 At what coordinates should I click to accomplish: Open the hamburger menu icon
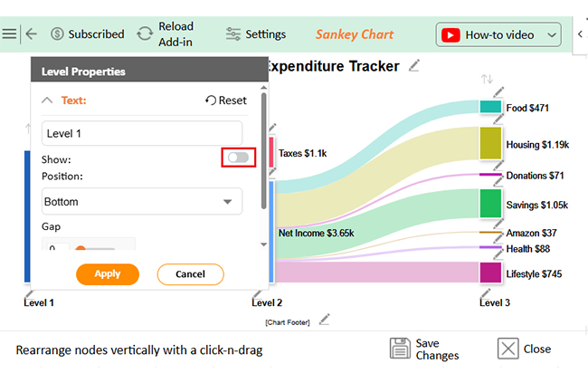[x=9, y=34]
